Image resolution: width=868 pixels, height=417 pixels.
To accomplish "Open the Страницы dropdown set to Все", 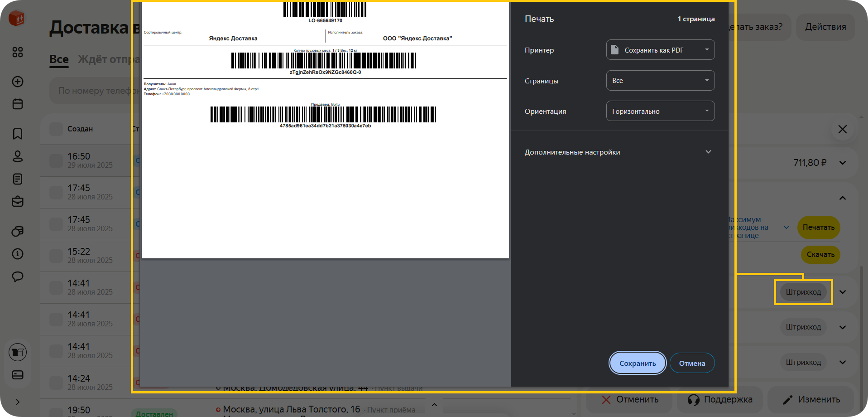I will (x=660, y=81).
